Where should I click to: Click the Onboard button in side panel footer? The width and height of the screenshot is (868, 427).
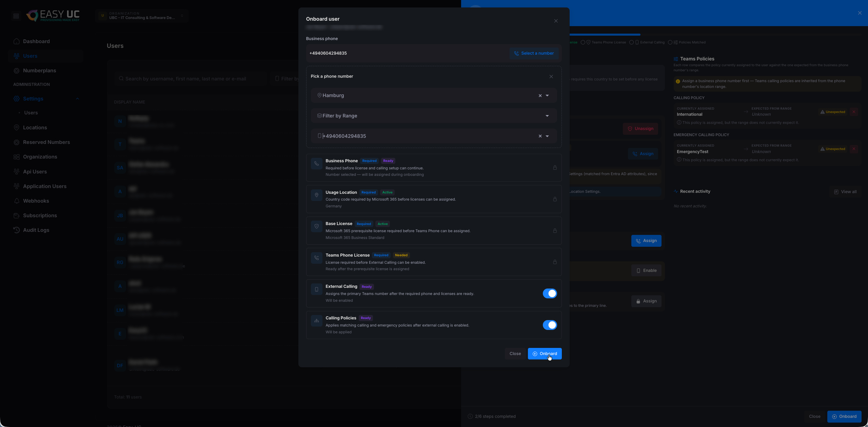(844, 416)
